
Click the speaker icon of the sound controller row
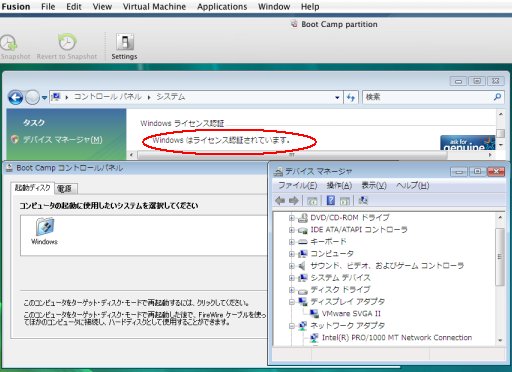click(302, 266)
